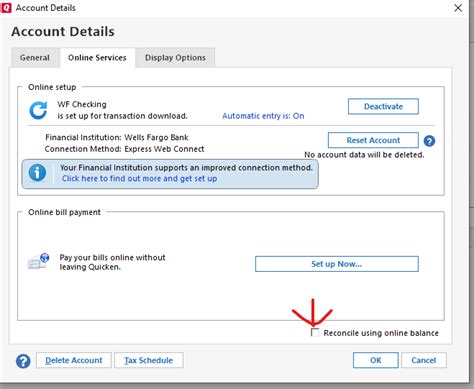
Task: Click No account data will be deleted text
Action: [x=364, y=155]
